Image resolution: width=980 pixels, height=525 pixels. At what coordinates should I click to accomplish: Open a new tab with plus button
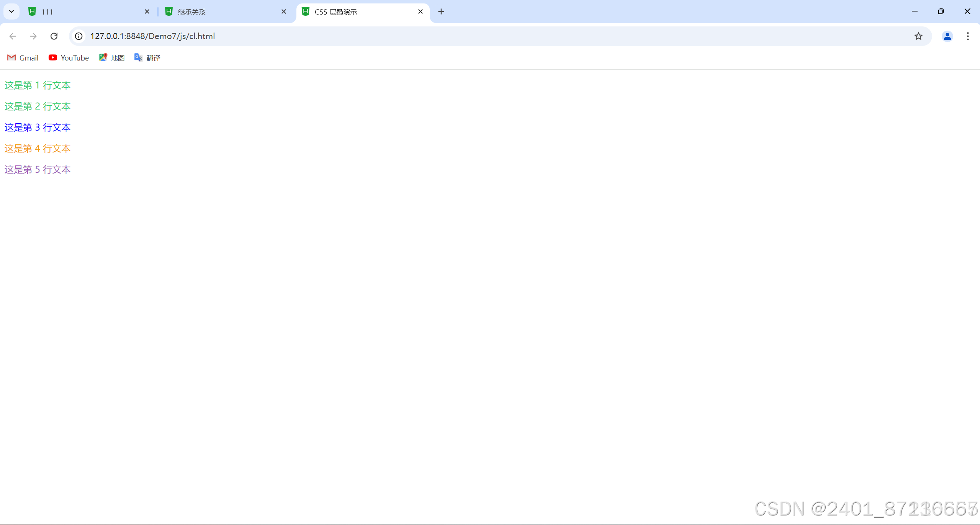(441, 11)
